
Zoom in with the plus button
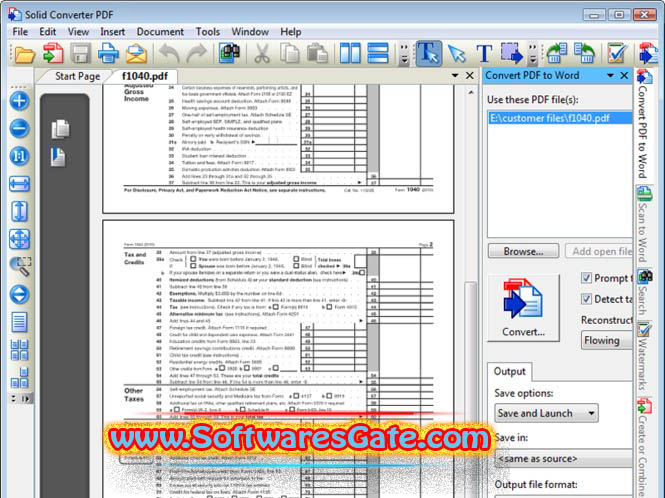[19, 101]
